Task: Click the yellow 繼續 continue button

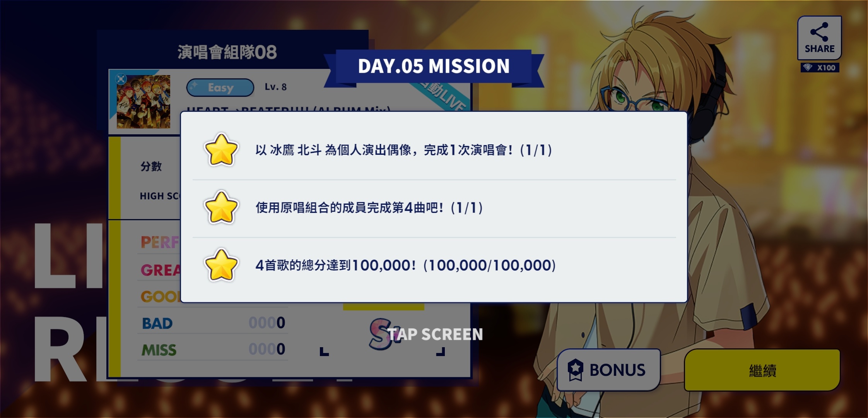Action: point(762,370)
